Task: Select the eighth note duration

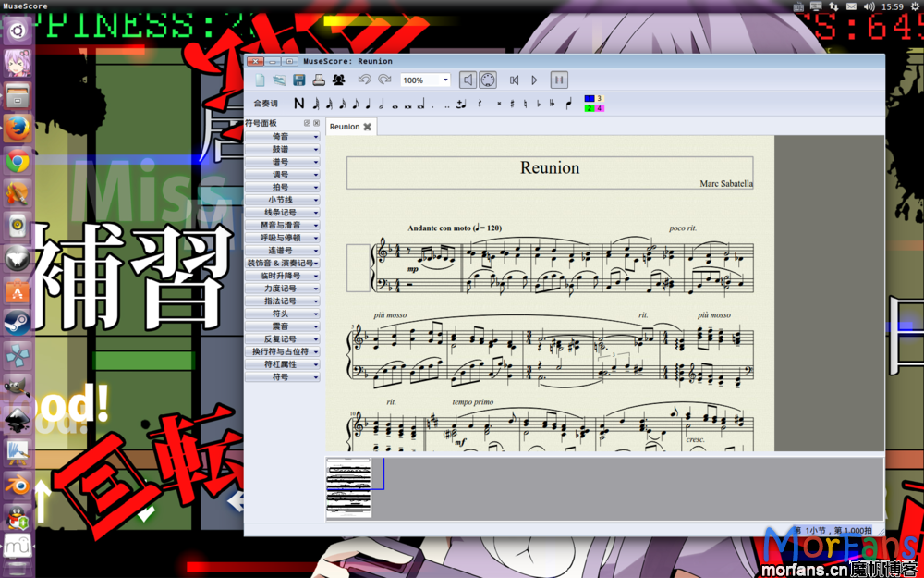Action: (355, 104)
